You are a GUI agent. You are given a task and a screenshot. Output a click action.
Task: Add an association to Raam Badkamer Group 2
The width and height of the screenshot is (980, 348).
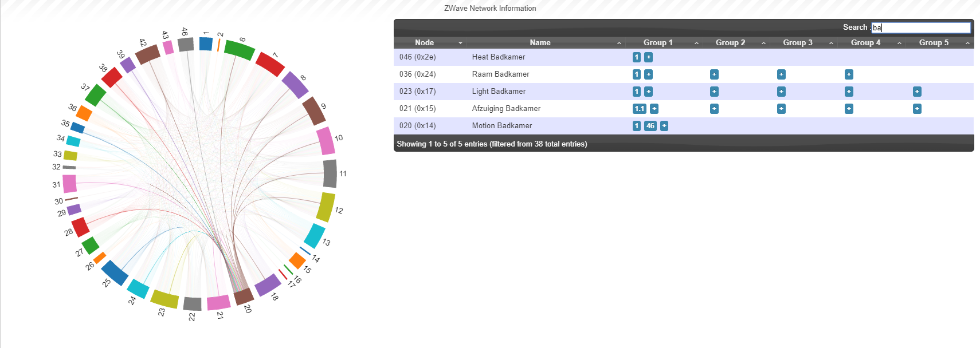point(714,74)
